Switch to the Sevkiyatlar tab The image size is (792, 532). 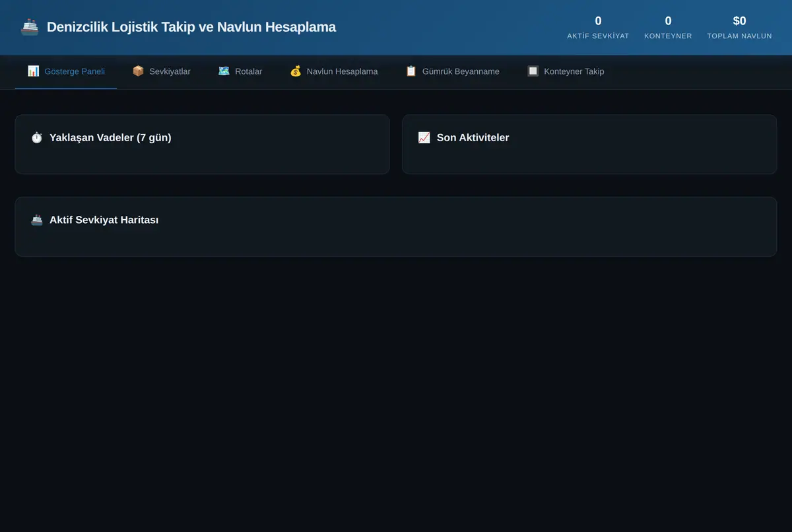coord(161,71)
